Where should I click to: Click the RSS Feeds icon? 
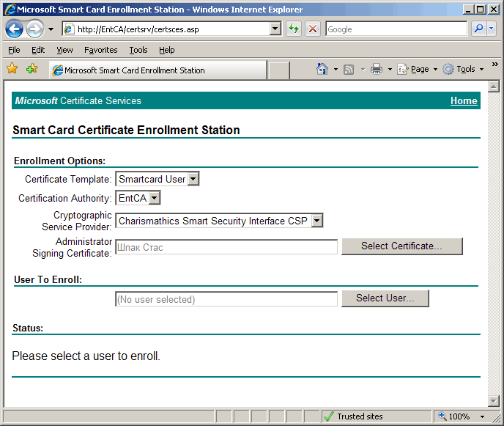click(349, 69)
